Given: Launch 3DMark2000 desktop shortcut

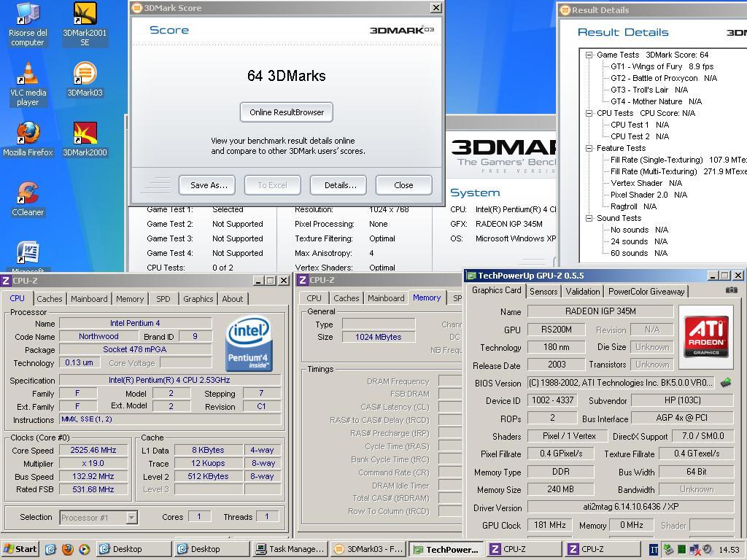Looking at the screenshot, I should click(85, 139).
